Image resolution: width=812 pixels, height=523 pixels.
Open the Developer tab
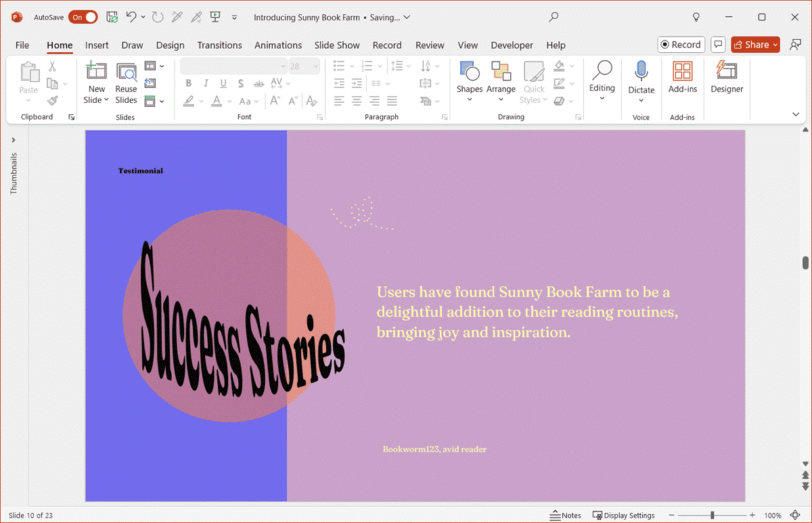click(512, 45)
